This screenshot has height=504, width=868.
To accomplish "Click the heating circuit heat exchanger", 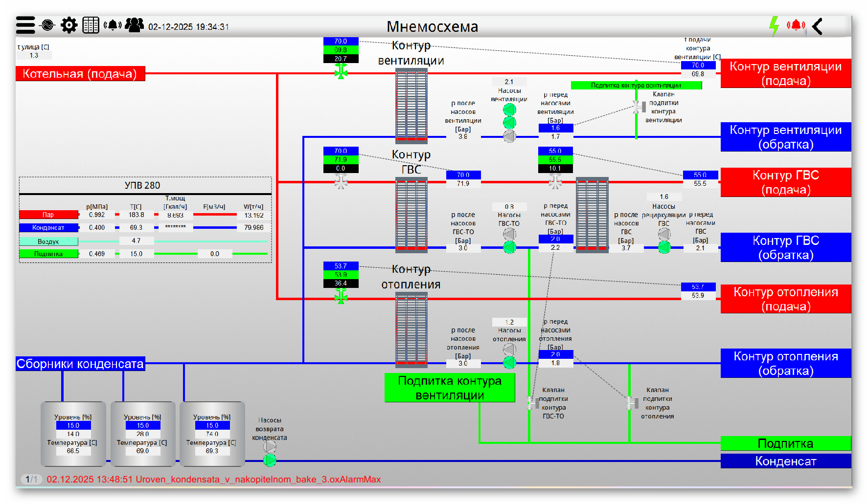I will 411,330.
